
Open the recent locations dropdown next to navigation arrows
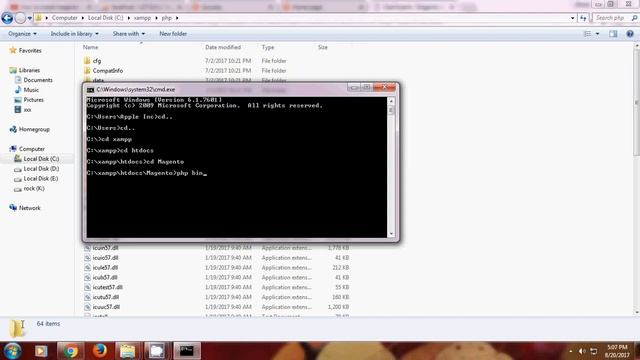(x=29, y=18)
